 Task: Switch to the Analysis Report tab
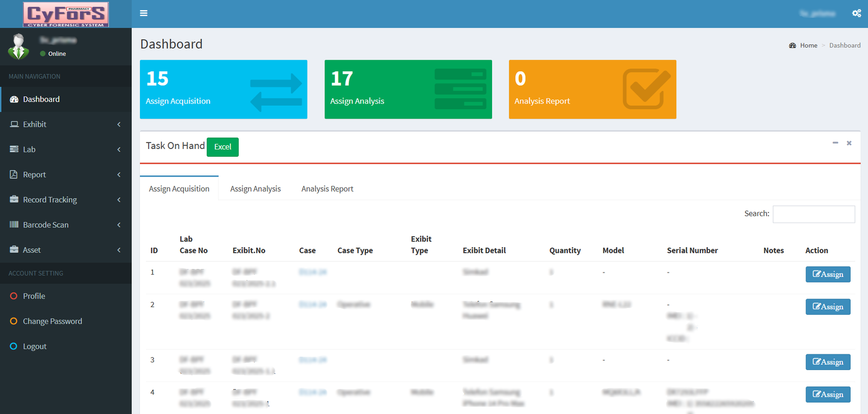[327, 189]
